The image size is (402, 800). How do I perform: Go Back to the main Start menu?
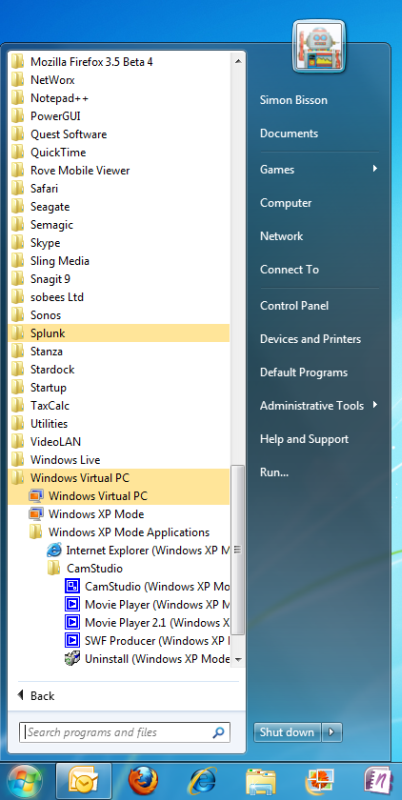(x=36, y=695)
